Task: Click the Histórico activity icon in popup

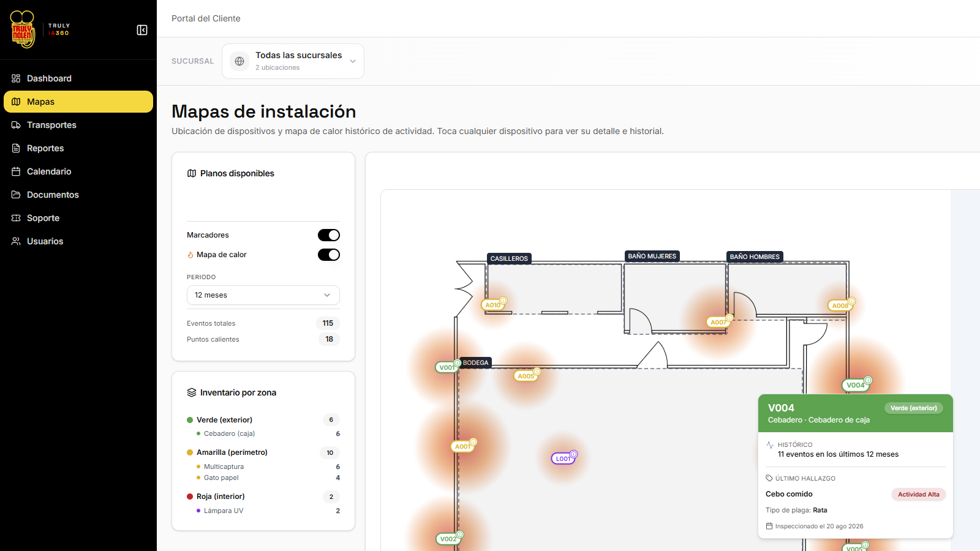Action: [x=770, y=445]
